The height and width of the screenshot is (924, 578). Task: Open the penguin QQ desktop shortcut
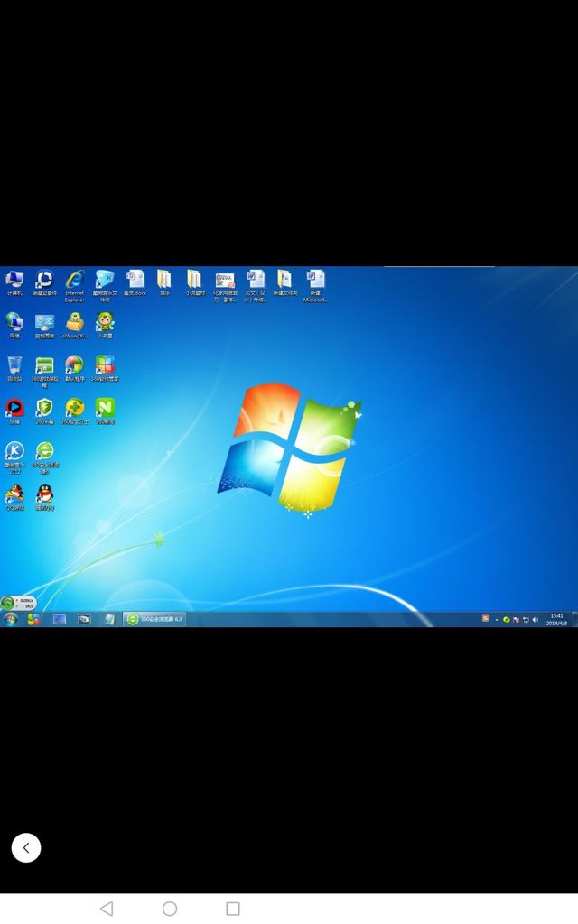tap(44, 494)
